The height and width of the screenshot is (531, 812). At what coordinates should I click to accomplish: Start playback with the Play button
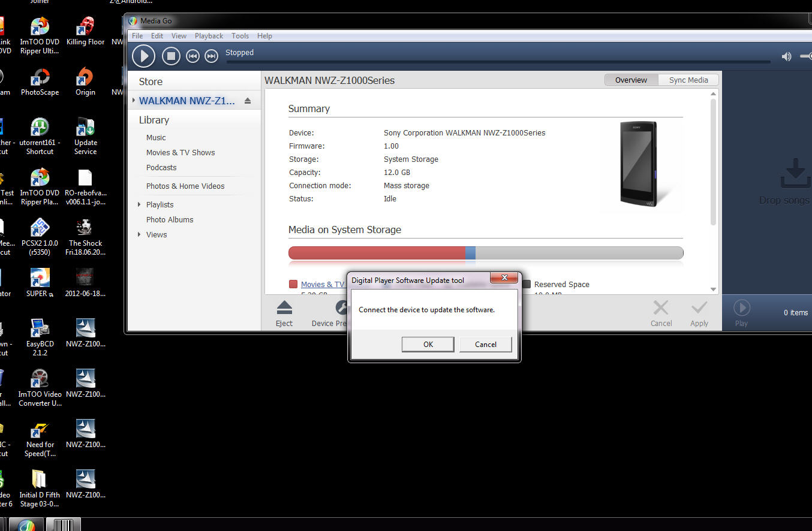coord(143,56)
